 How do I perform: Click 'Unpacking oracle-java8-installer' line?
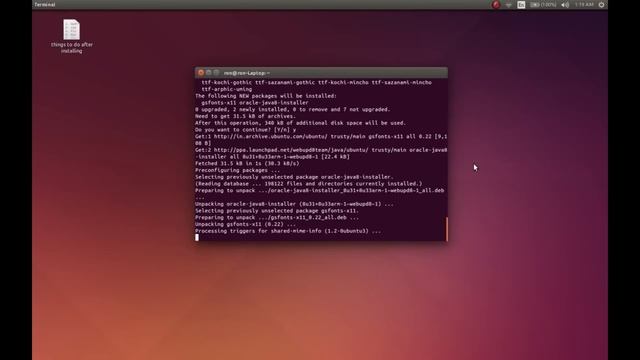[x=294, y=204]
